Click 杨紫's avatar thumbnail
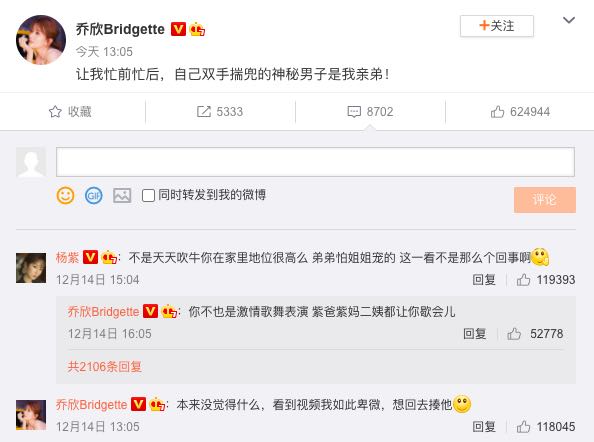 coord(31,268)
